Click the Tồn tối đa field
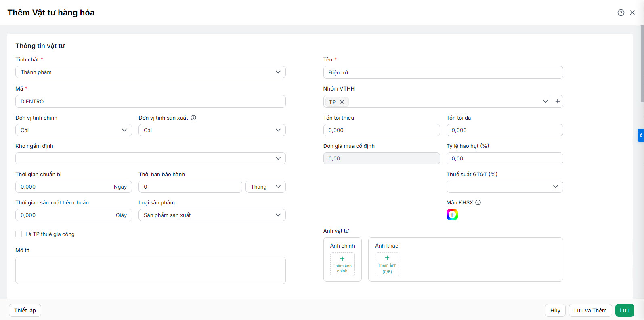This screenshot has width=644, height=320. [505, 130]
